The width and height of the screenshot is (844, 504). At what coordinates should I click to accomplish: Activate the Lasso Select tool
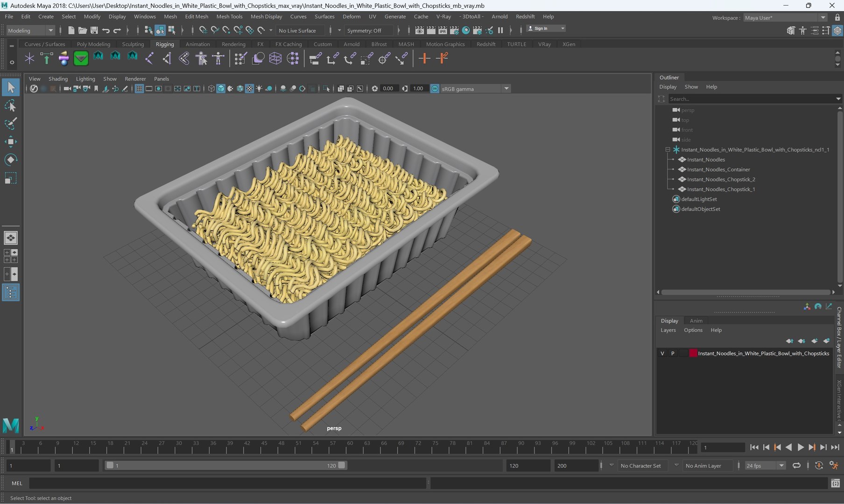[10, 106]
